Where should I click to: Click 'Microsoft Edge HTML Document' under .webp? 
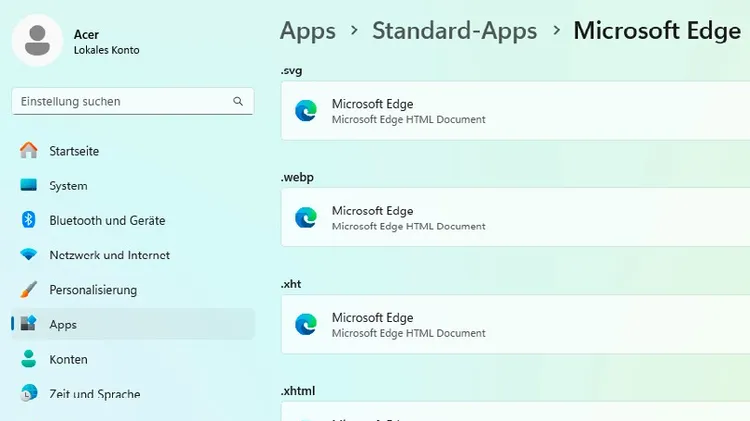coord(408,226)
